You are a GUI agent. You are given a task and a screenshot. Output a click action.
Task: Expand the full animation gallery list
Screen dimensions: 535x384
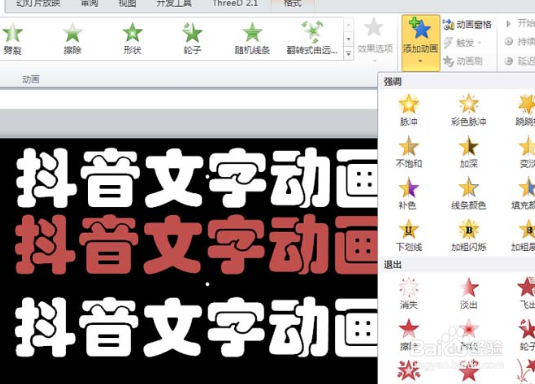[348, 54]
